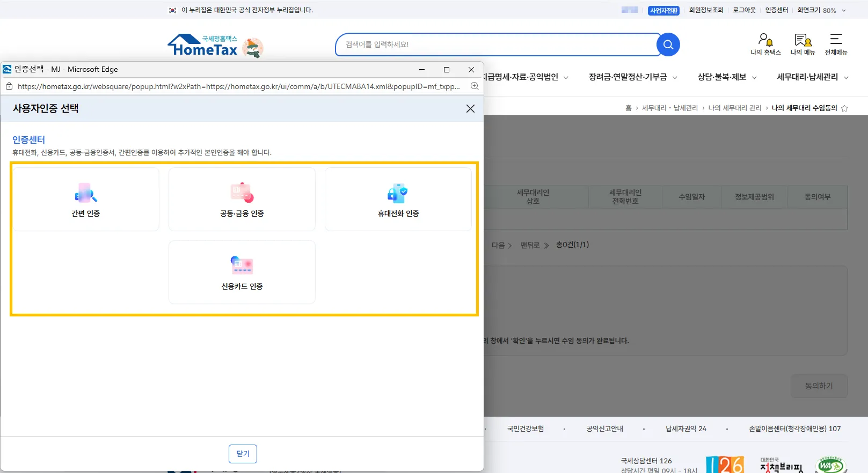The height and width of the screenshot is (473, 868).
Task: Click the WA web accessibility mark
Action: 830,465
